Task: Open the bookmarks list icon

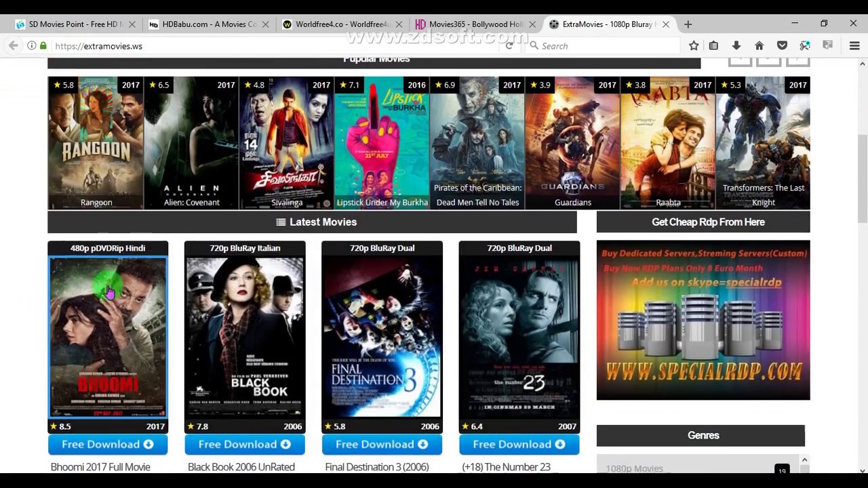Action: (x=713, y=45)
